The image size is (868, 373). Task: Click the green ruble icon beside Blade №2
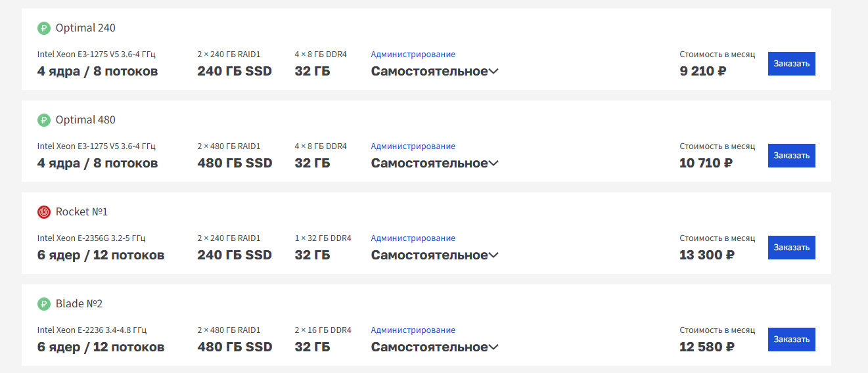click(44, 304)
